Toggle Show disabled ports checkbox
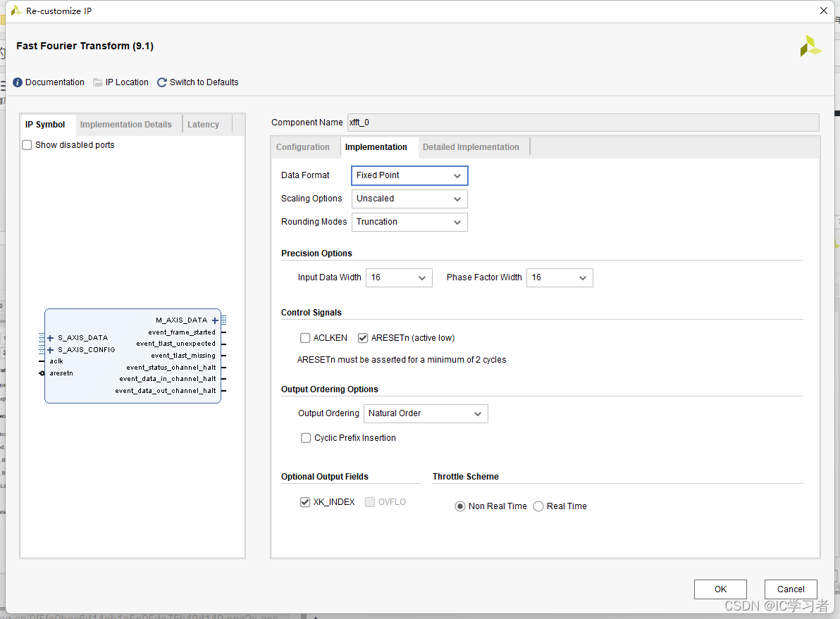The image size is (840, 619). [27, 145]
